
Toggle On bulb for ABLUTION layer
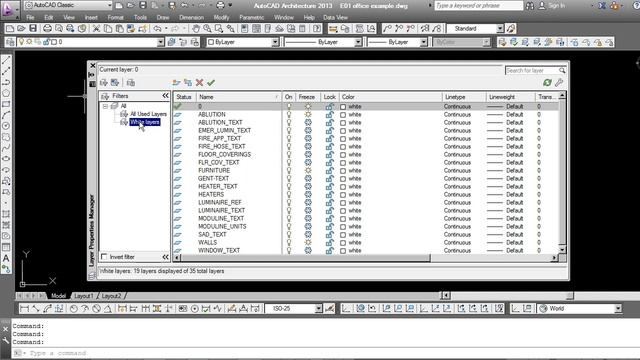(289, 115)
